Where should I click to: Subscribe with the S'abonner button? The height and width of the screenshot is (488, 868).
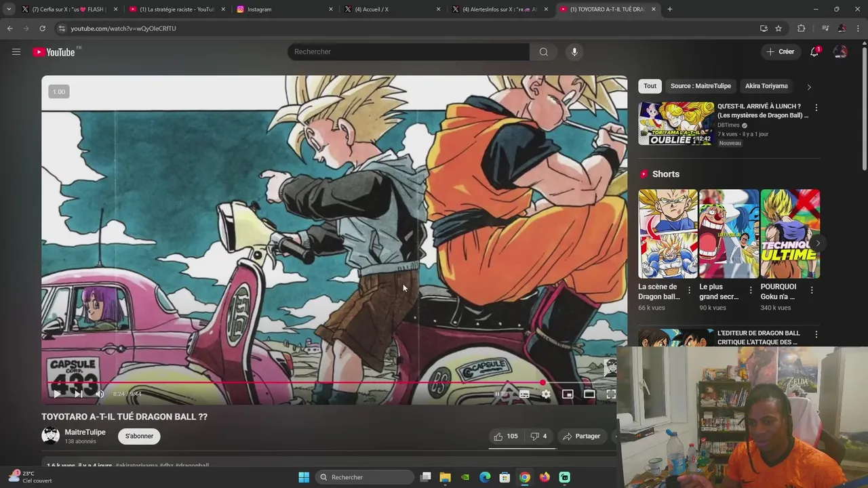(x=139, y=436)
